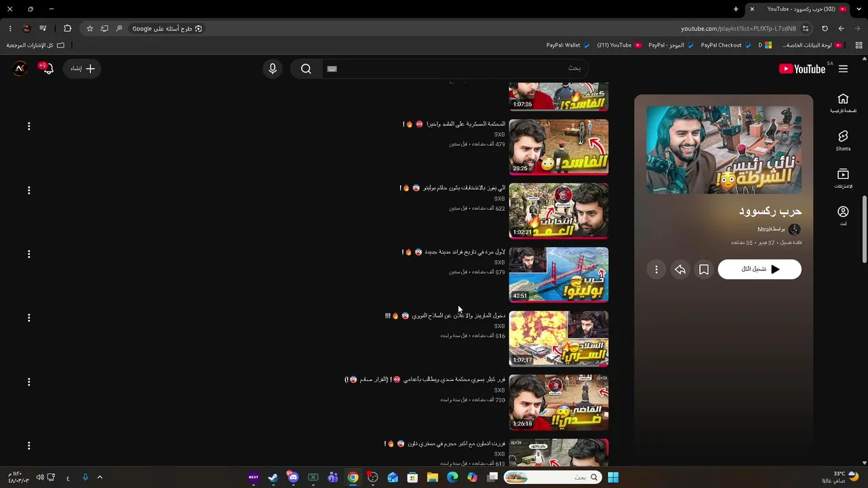Open the 1:26:18 video thumbnail
868x488 pixels.
coord(559,403)
